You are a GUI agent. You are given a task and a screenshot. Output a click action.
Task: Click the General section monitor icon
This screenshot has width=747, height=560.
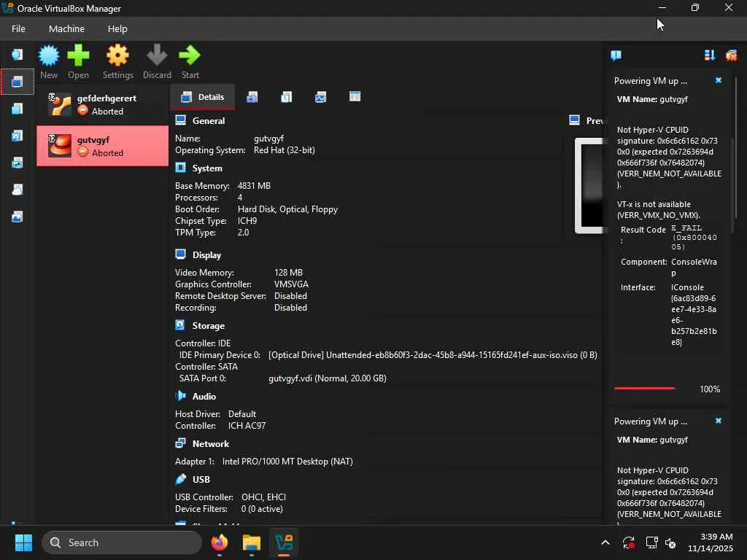click(181, 120)
